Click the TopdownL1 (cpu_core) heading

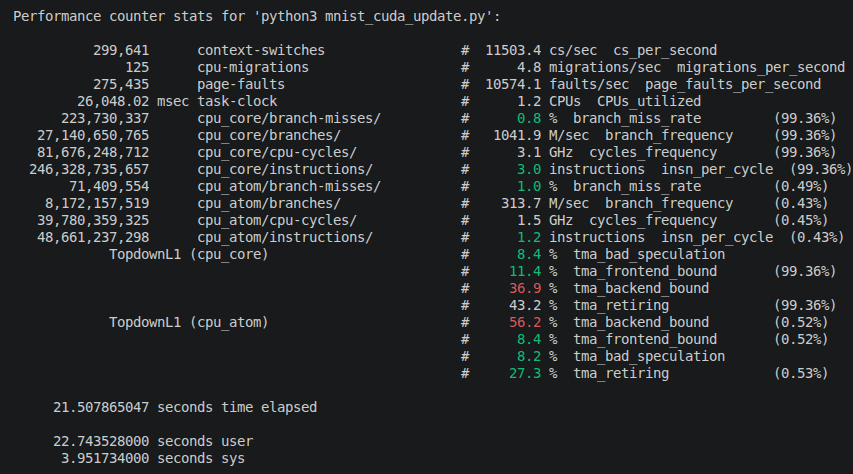[x=188, y=255]
